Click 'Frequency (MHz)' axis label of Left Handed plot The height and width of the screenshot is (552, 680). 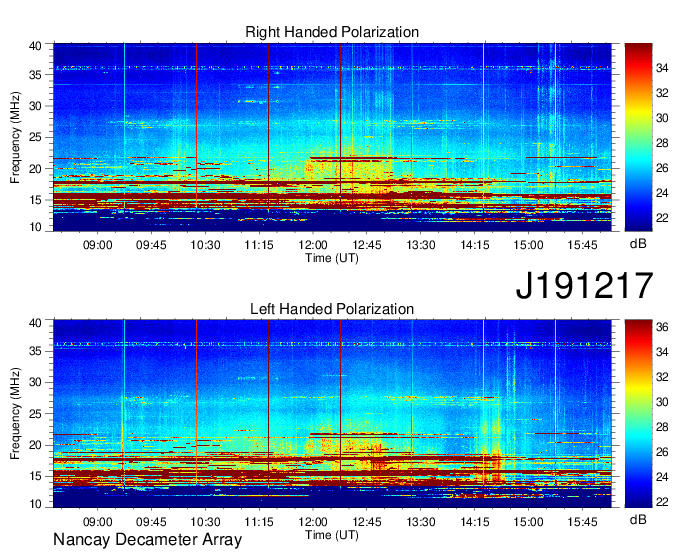coord(15,414)
